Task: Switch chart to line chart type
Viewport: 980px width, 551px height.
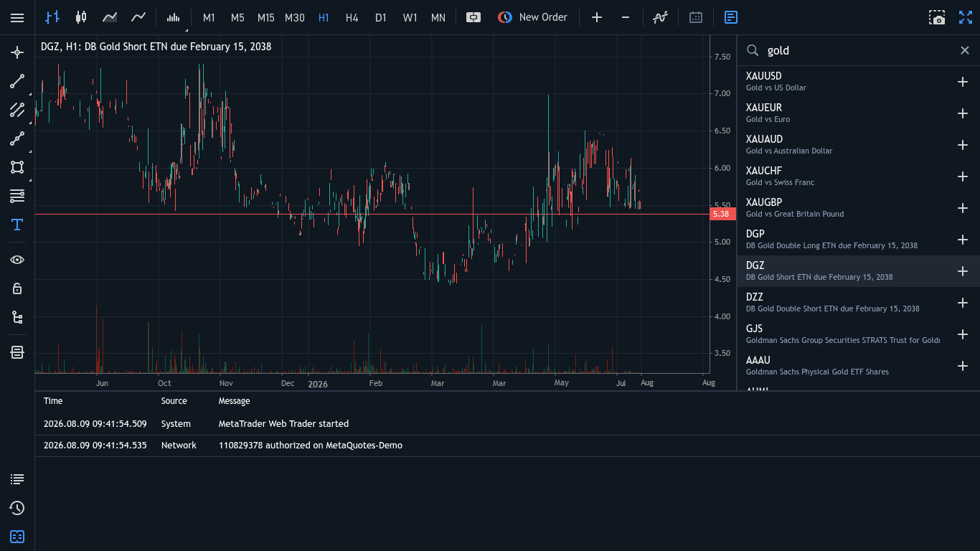Action: point(138,17)
